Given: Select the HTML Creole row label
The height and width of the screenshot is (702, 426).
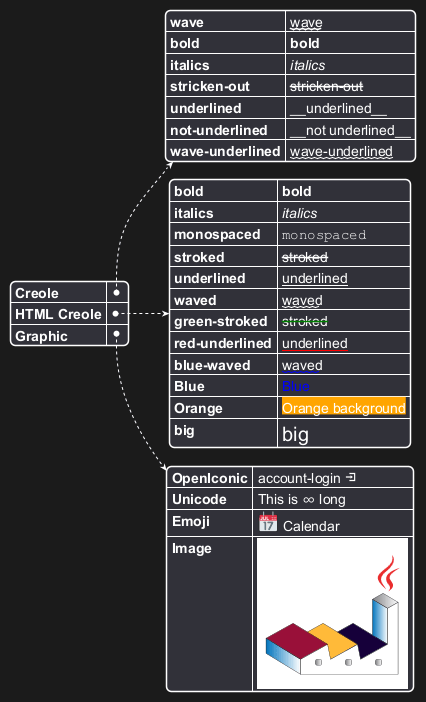Looking at the screenshot, I should (58, 314).
